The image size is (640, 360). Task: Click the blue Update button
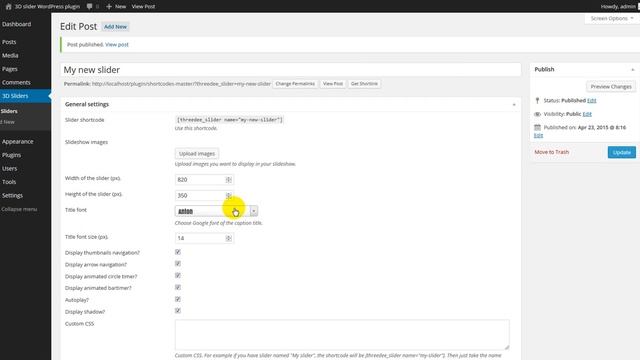coord(621,152)
